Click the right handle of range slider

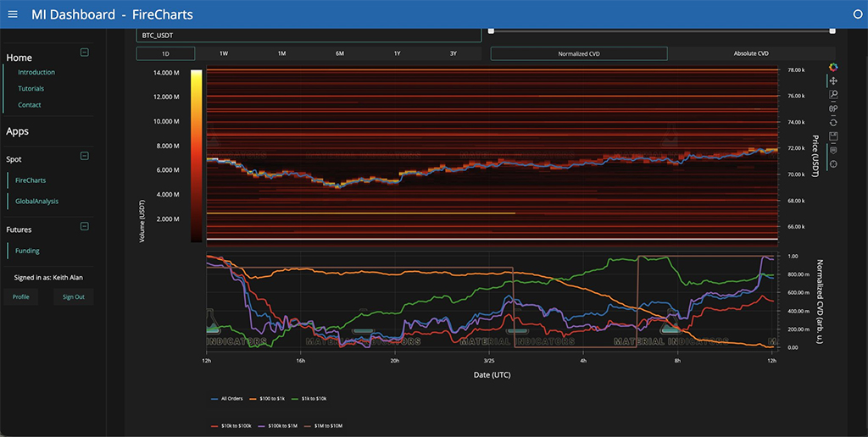[x=832, y=30]
